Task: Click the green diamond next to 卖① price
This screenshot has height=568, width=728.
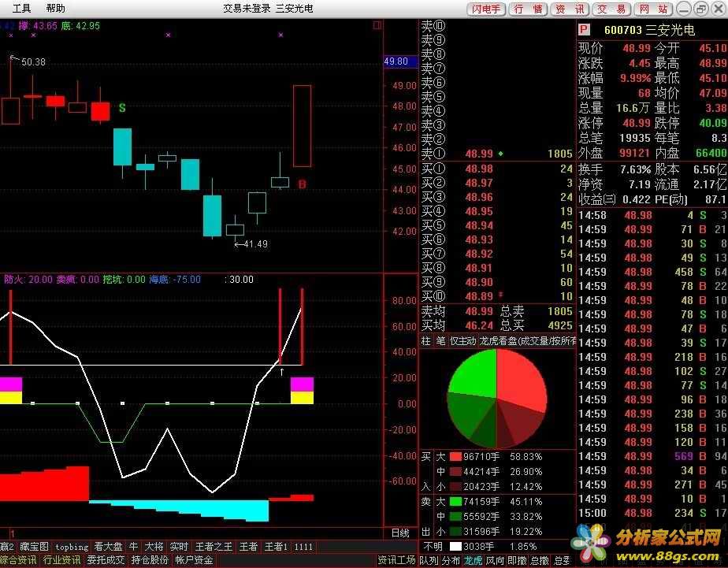Action: tap(500, 153)
